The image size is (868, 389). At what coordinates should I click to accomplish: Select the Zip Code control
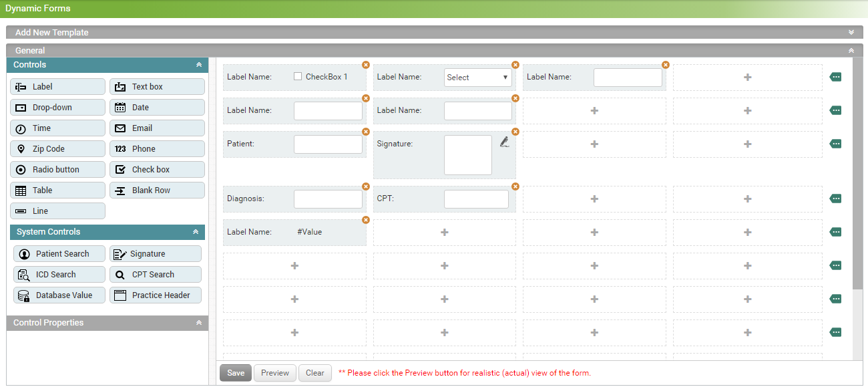tap(57, 149)
